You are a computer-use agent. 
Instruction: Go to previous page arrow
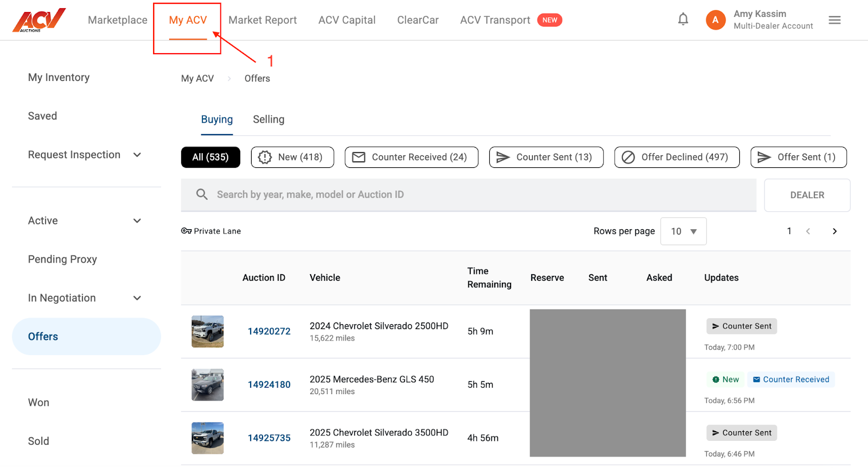(808, 231)
